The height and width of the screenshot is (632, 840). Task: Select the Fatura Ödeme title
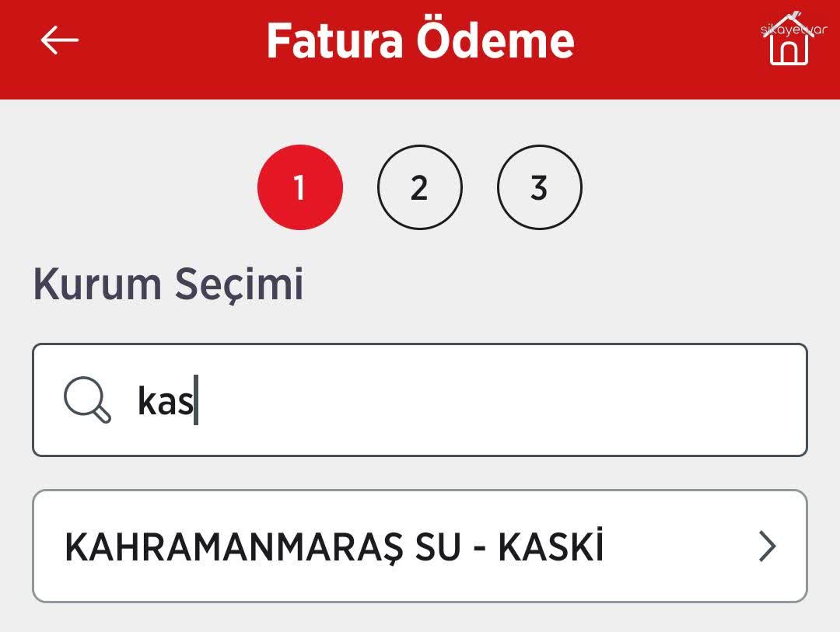420,43
